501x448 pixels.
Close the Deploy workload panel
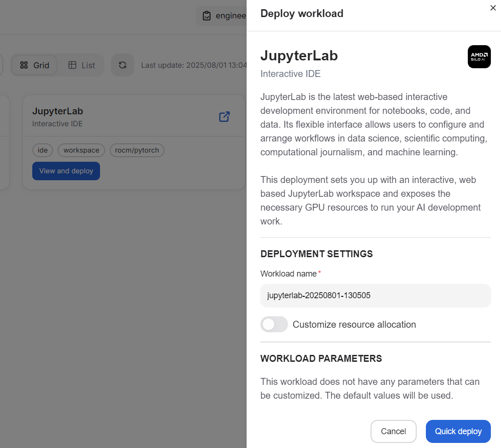pyautogui.click(x=493, y=8)
